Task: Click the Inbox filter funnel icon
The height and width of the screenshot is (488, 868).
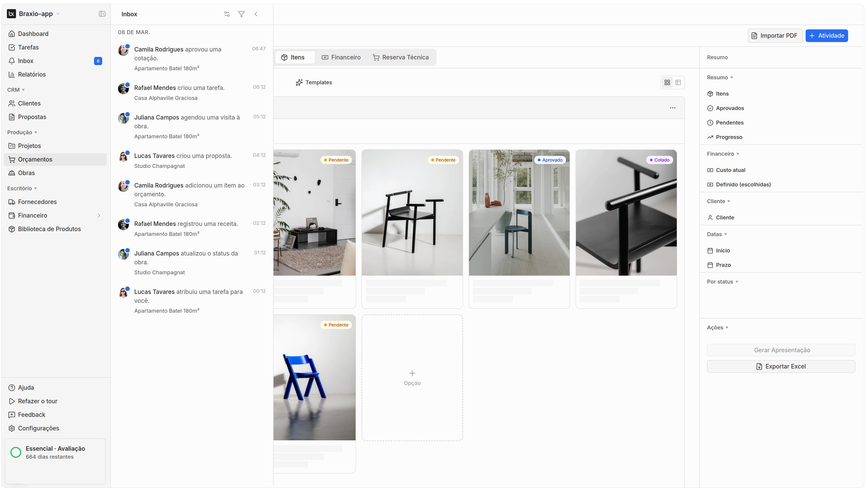Action: 241,14
